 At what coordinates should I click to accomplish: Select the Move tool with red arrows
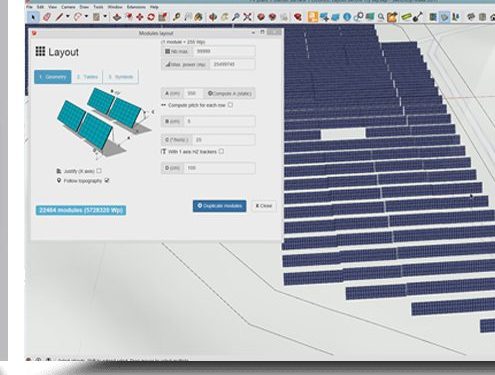140,17
